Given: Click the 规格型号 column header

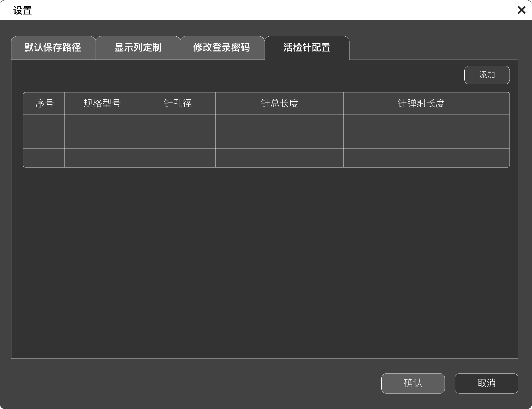Looking at the screenshot, I should (102, 103).
